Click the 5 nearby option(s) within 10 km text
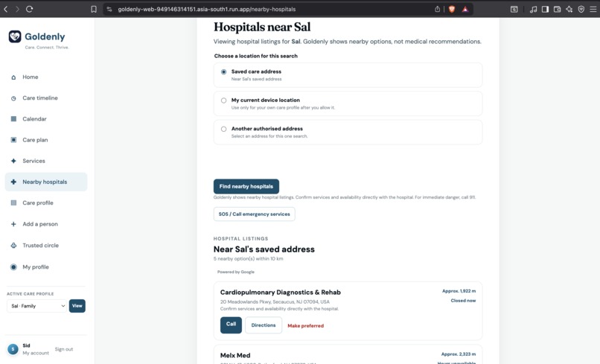Viewport: 600px width, 364px height. [x=249, y=259]
